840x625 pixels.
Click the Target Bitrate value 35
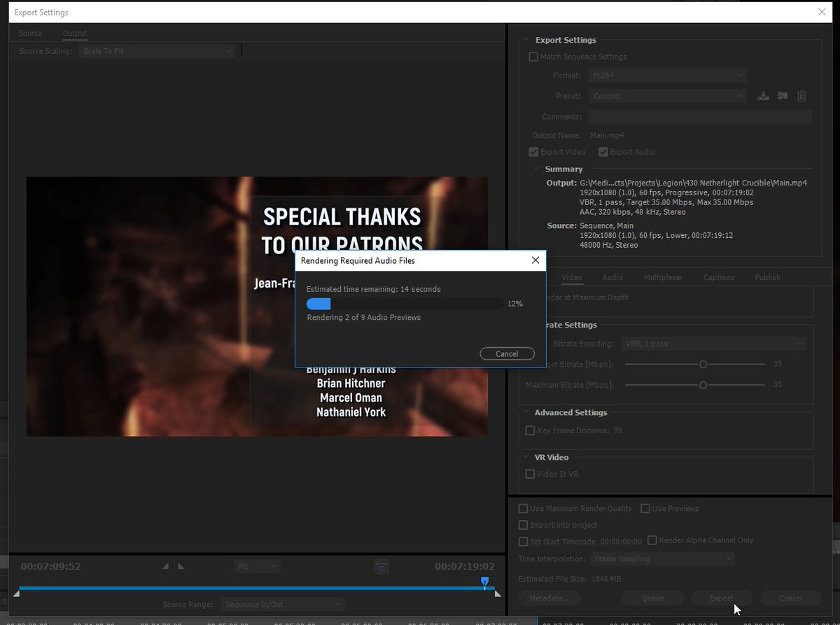tap(777, 364)
